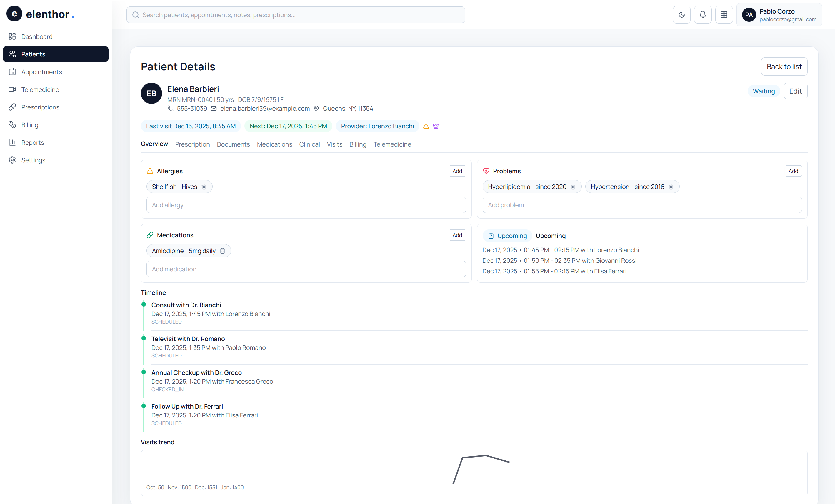Select the Consult with Dr. Bianchi timeline entry
The width and height of the screenshot is (835, 504).
pos(186,305)
